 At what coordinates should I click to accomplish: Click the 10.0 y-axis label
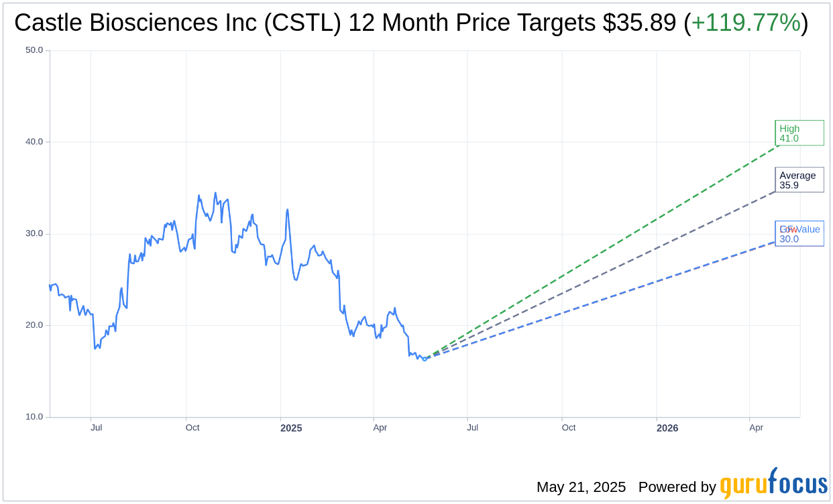(x=34, y=416)
